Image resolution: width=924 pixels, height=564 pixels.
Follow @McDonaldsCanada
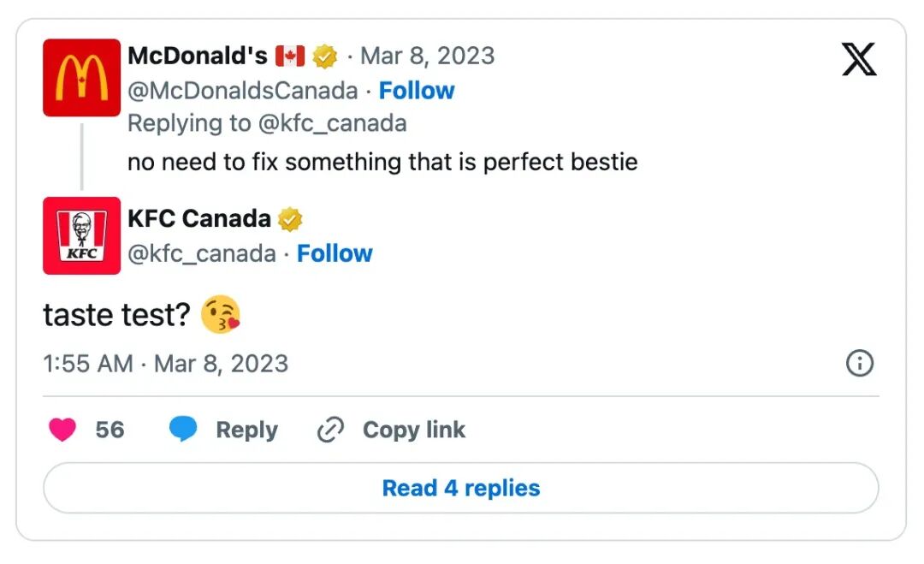[x=417, y=91]
